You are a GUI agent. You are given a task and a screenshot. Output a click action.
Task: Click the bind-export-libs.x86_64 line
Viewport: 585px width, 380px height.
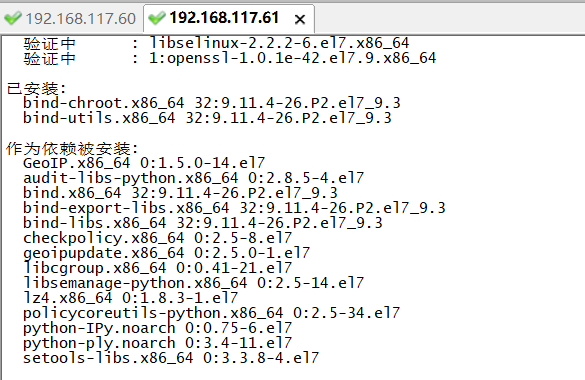[x=234, y=208]
